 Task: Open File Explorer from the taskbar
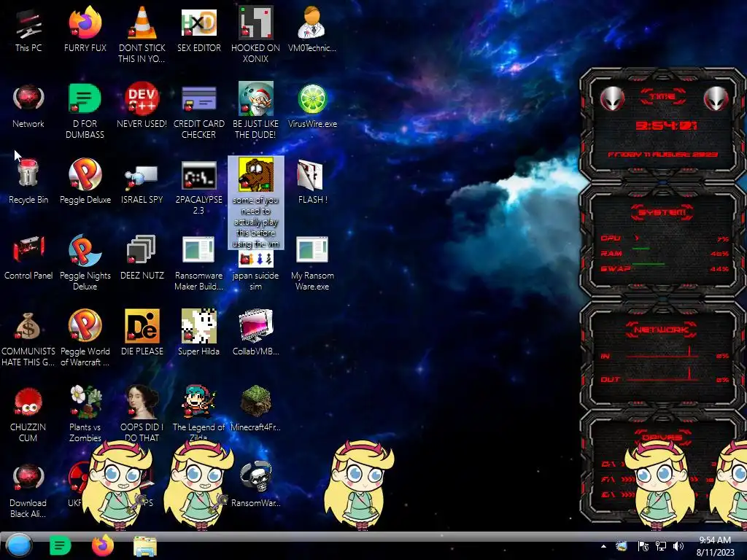coord(145,546)
